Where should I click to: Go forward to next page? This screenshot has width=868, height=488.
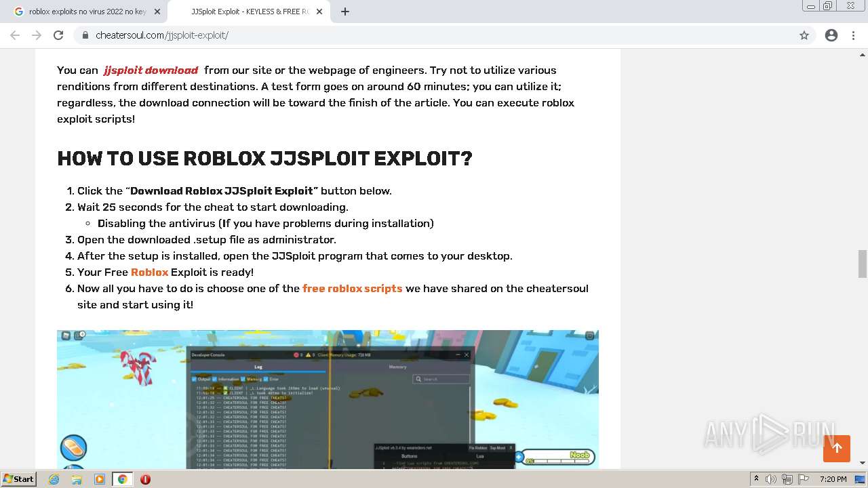[x=37, y=35]
